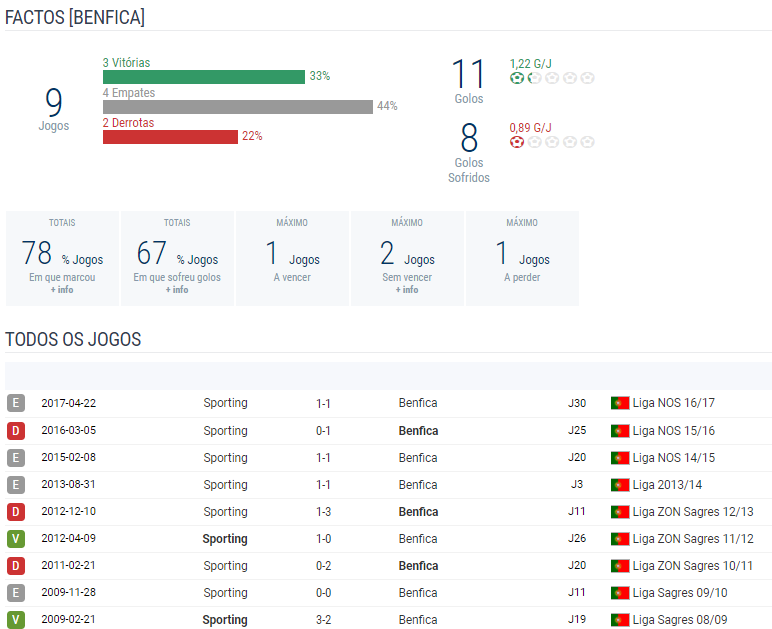Click Portugal flag next to Liga NOS 15/16
Viewport: 772px width, 629px height.
pyautogui.click(x=620, y=431)
